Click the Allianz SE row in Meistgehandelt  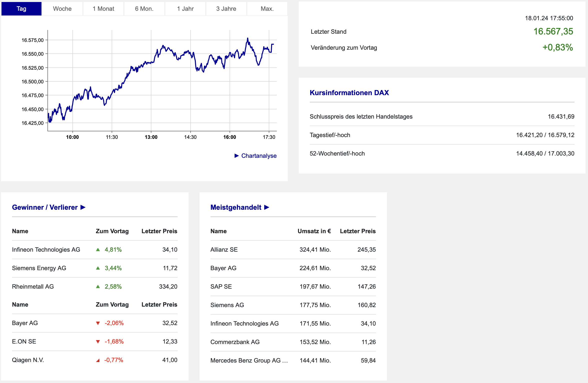(x=224, y=250)
